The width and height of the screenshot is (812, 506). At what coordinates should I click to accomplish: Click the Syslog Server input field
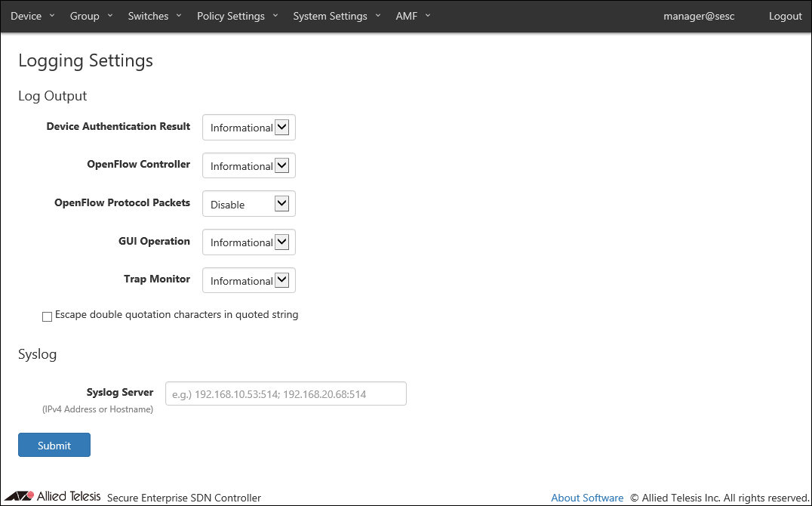(x=285, y=393)
